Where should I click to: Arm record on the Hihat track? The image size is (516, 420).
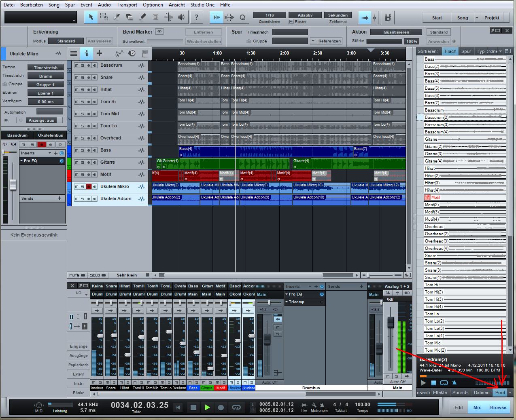[x=89, y=90]
